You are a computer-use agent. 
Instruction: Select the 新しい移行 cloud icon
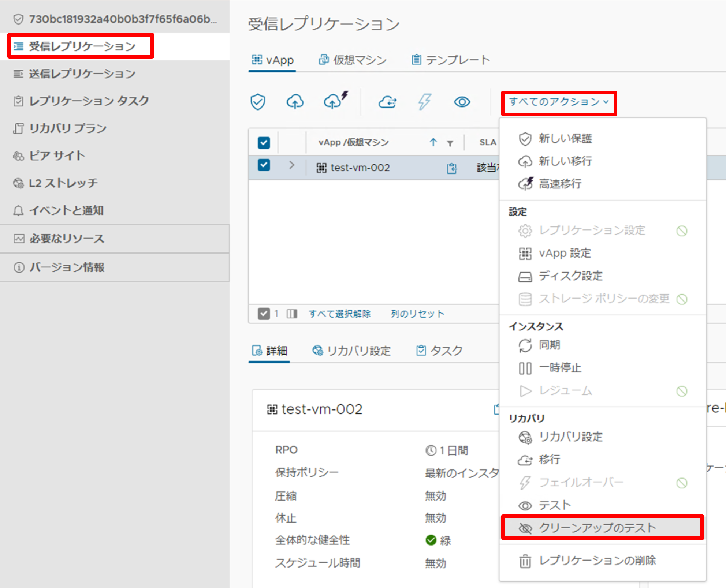295,102
